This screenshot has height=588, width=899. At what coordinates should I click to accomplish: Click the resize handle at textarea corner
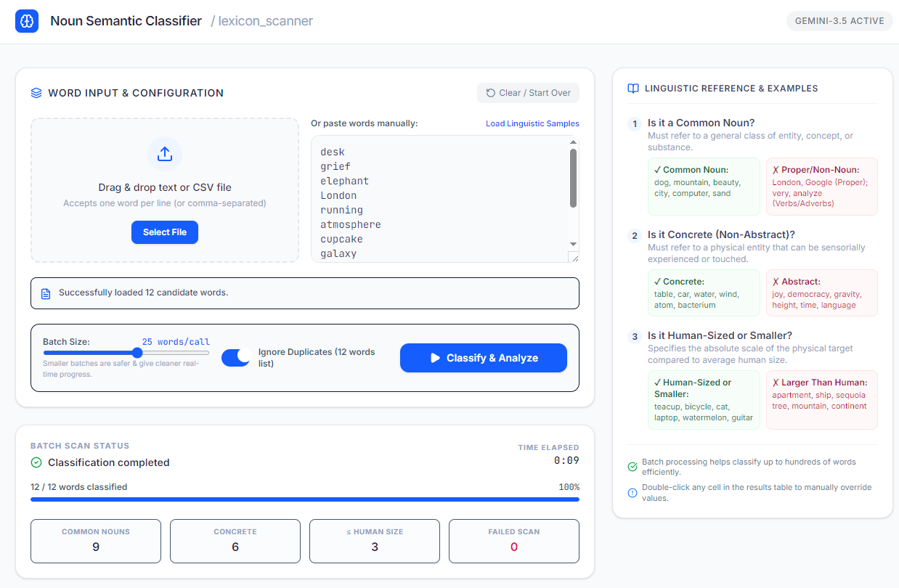[x=574, y=257]
